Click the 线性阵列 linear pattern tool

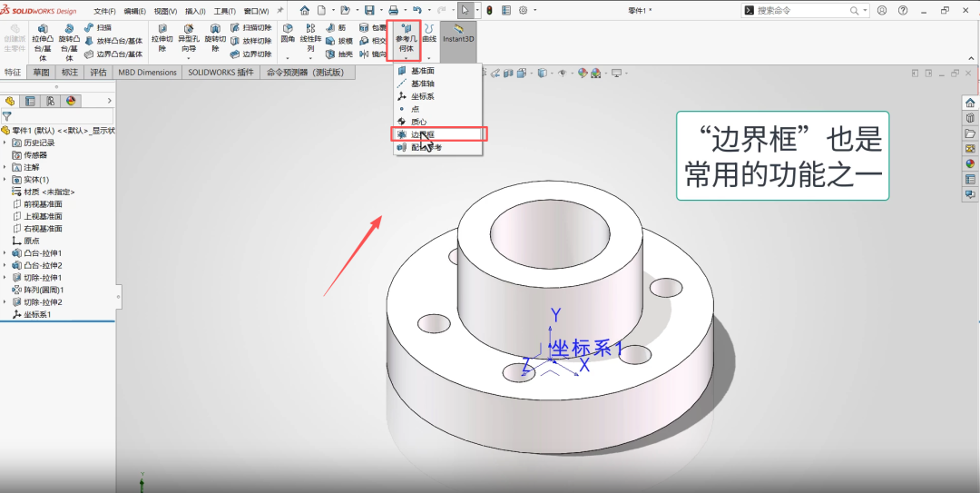(x=311, y=42)
